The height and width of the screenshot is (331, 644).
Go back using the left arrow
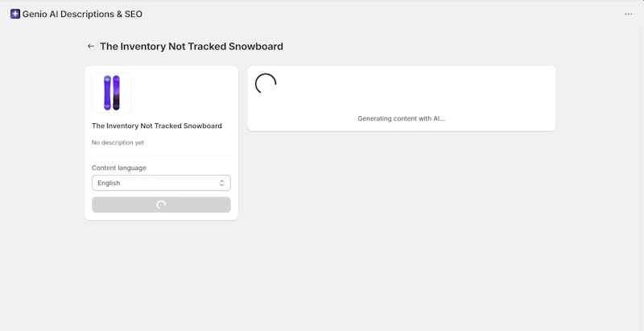[x=91, y=47]
